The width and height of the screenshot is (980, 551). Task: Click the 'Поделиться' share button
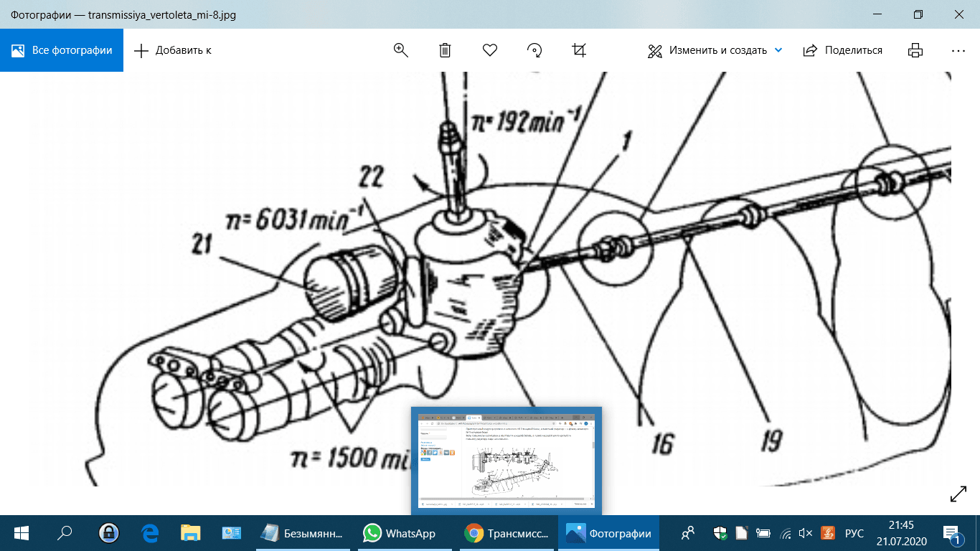pos(843,50)
